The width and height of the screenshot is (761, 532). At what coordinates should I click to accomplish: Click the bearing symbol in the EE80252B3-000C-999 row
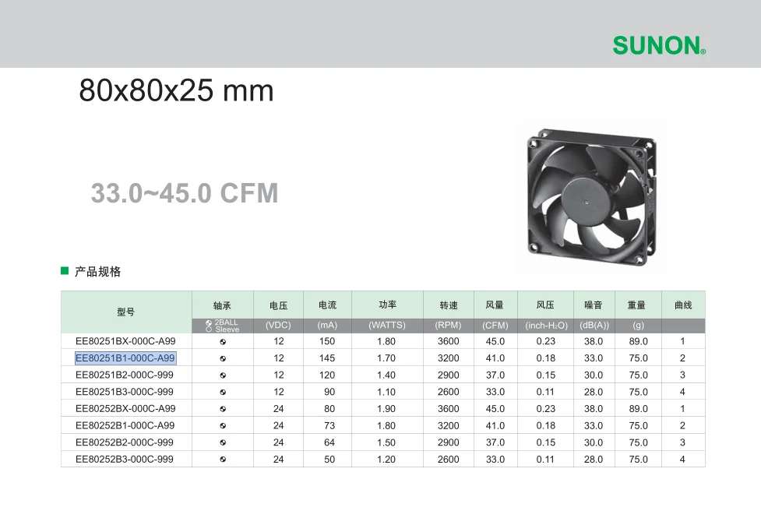click(x=223, y=460)
